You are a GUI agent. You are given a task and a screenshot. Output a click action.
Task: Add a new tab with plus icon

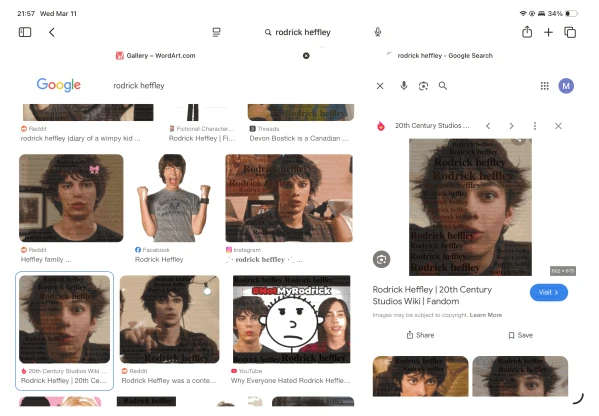(x=548, y=32)
